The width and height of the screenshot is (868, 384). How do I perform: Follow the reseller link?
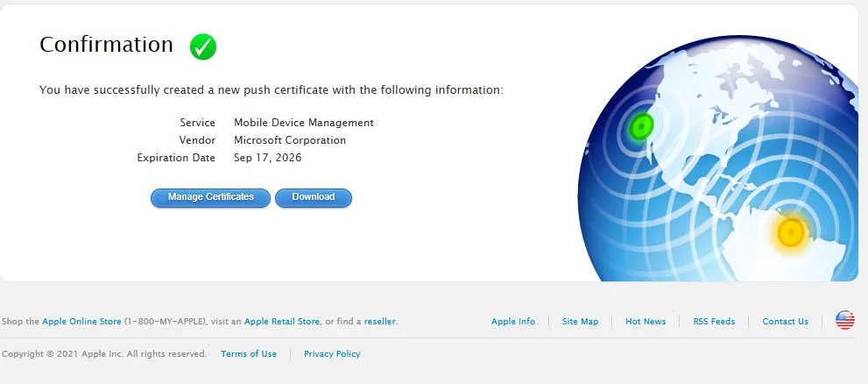(380, 322)
